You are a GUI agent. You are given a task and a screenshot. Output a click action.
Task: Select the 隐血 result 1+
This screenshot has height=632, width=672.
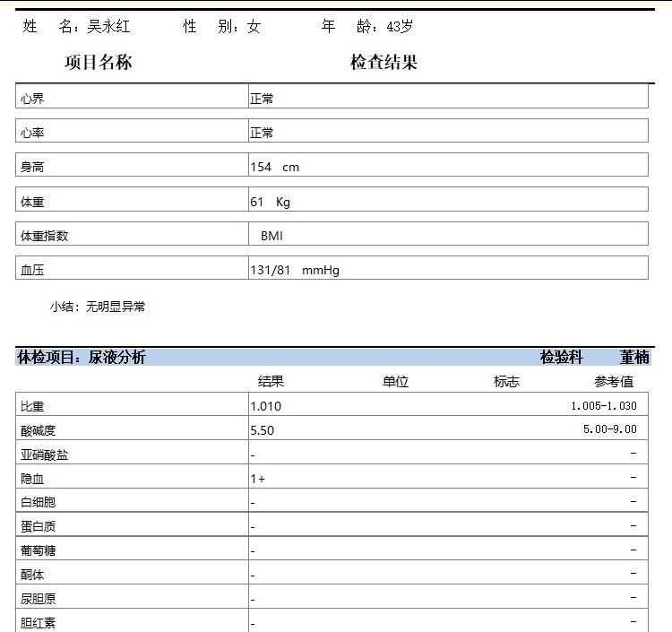coord(257,479)
